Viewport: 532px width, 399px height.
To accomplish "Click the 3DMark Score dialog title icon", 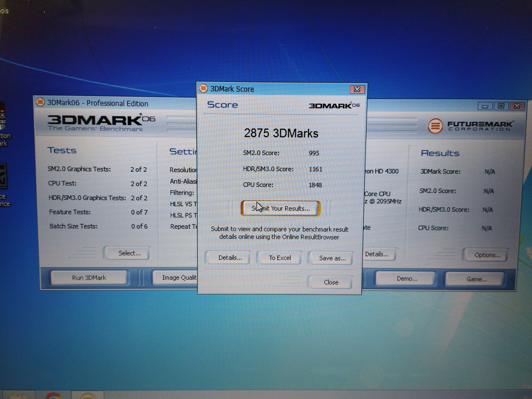I will click(203, 88).
